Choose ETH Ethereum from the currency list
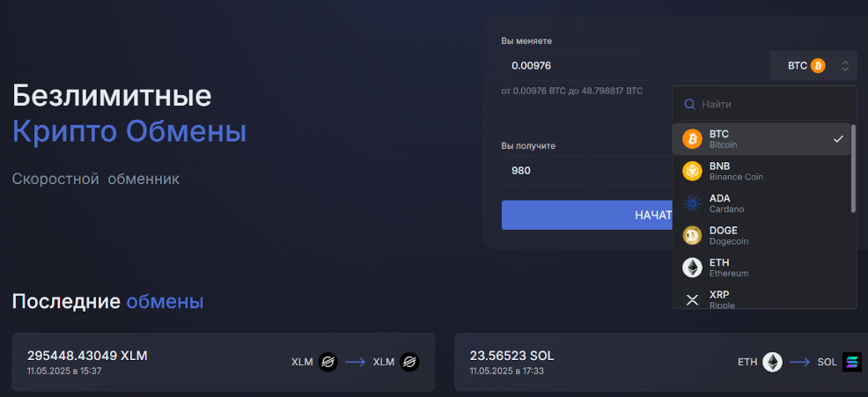This screenshot has width=868, height=397. coord(761,268)
